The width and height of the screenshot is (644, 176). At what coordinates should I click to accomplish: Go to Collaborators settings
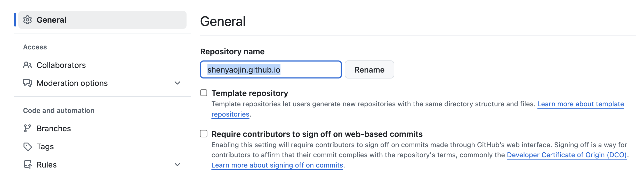coord(61,65)
